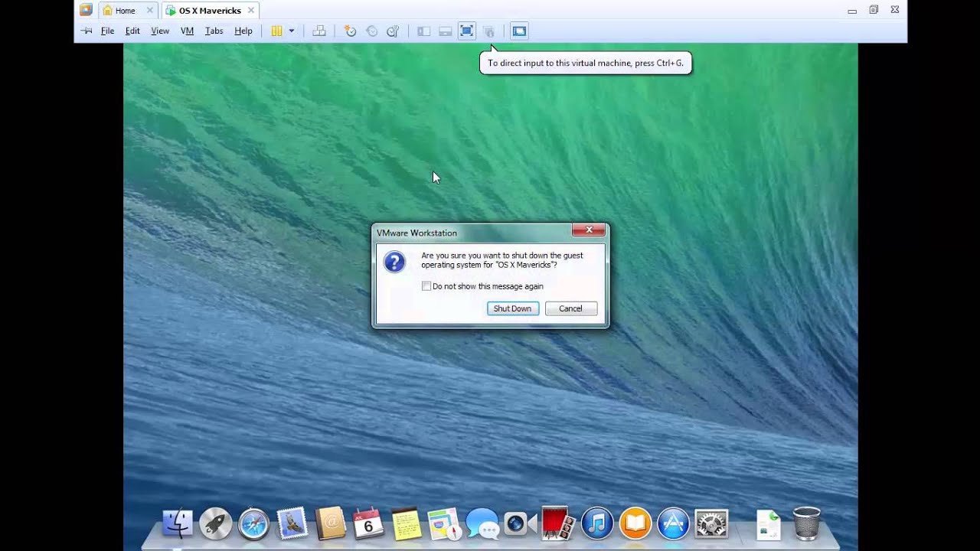Close the VMware Workstation dialog
The image size is (980, 551).
(x=589, y=230)
